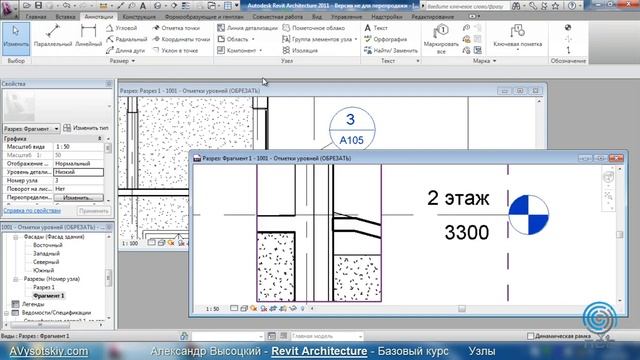Switch to the Вставка ribbon tab
Viewport: 640px width, 360px height.
point(65,17)
